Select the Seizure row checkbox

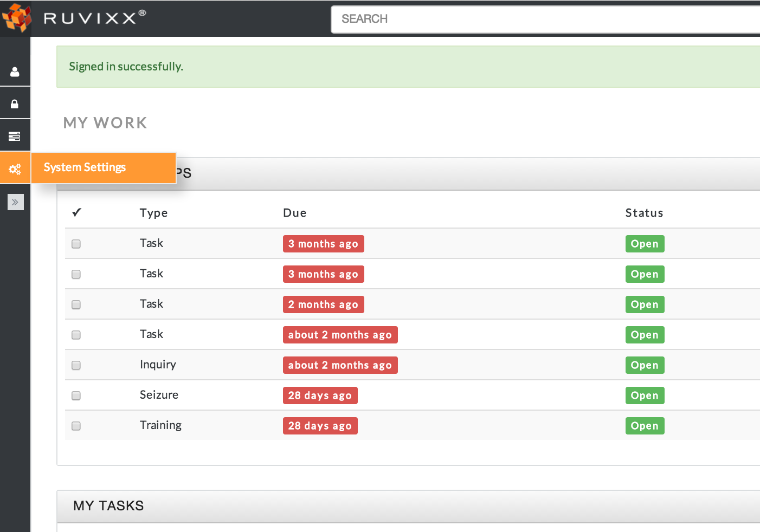pos(76,395)
